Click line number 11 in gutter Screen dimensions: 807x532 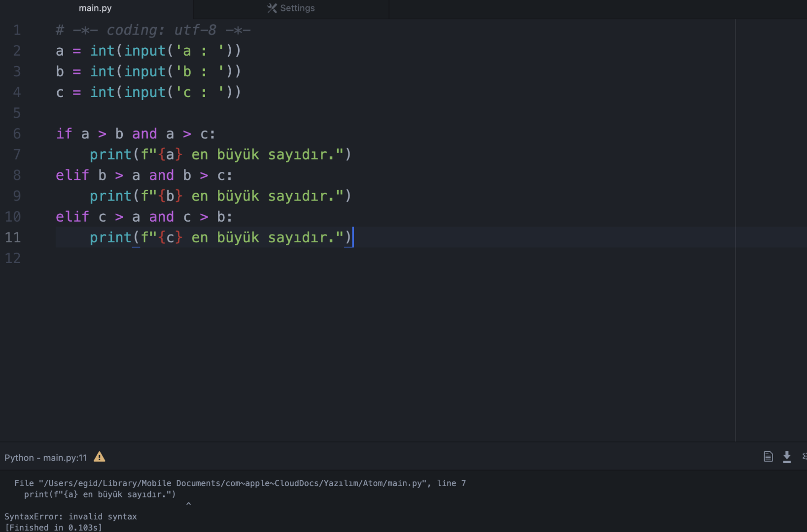pos(13,237)
